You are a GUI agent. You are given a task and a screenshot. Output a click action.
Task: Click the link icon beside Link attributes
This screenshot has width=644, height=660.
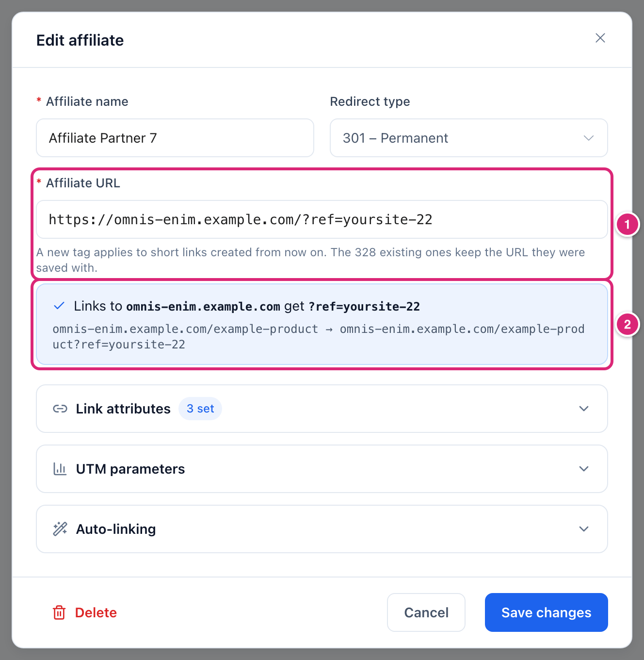[x=60, y=409]
